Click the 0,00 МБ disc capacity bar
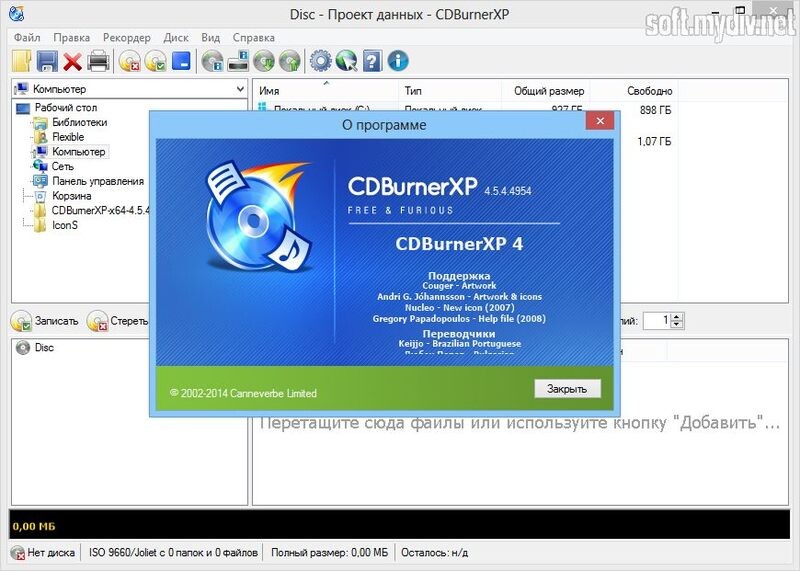 tap(399, 525)
